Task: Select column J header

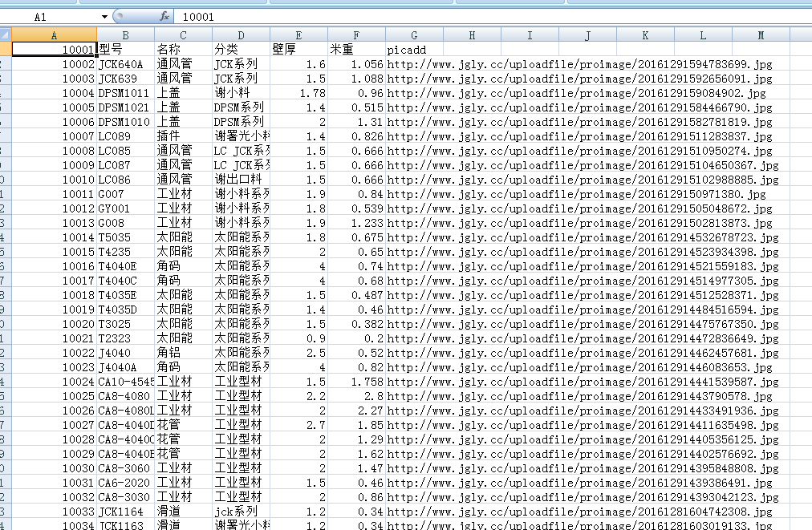Action: tap(587, 35)
